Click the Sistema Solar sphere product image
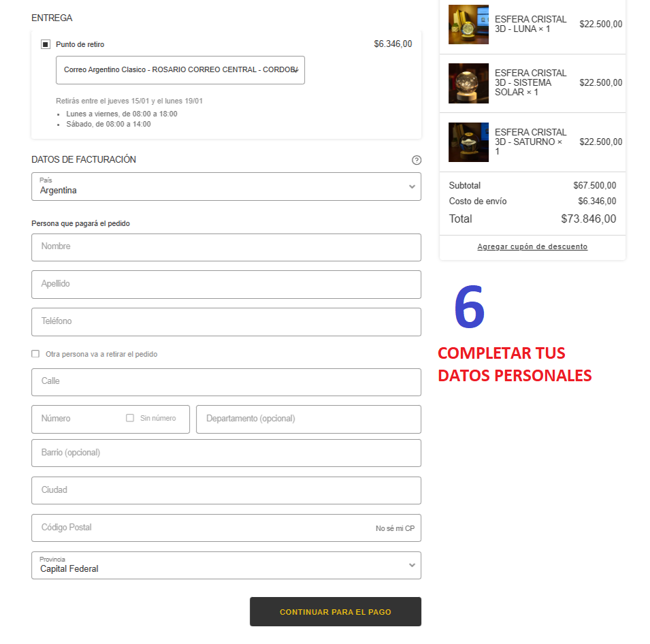Viewport: 650px width, 644px height. [x=468, y=83]
